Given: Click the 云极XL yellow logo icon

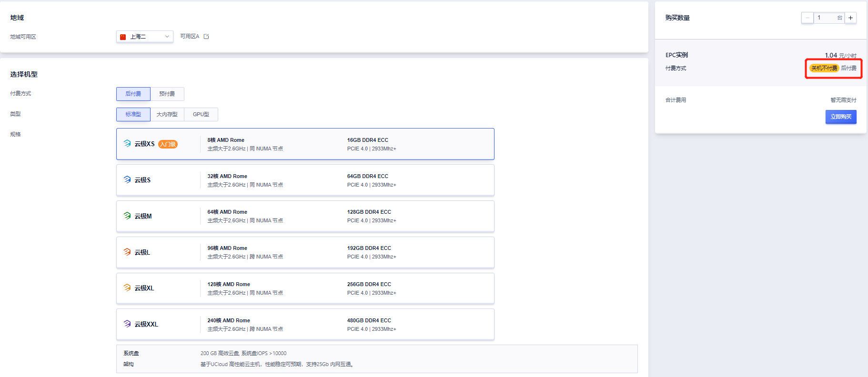Looking at the screenshot, I should pyautogui.click(x=127, y=288).
